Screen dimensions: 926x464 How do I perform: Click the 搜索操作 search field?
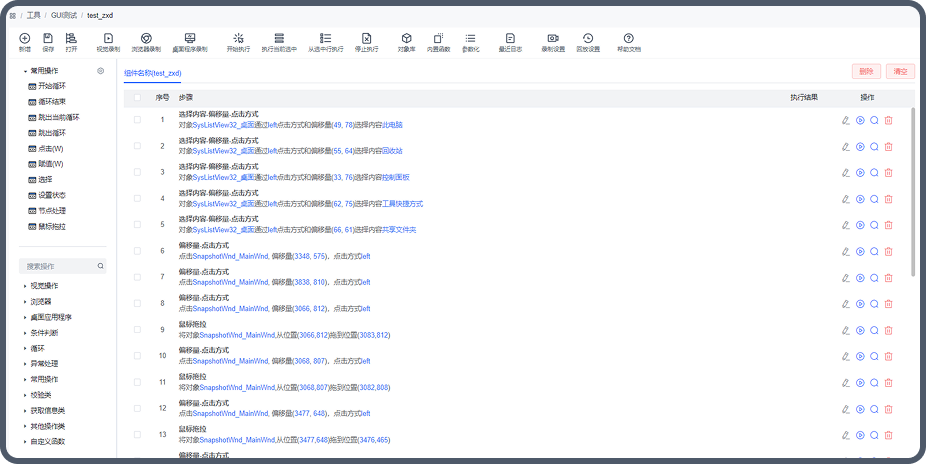60,267
